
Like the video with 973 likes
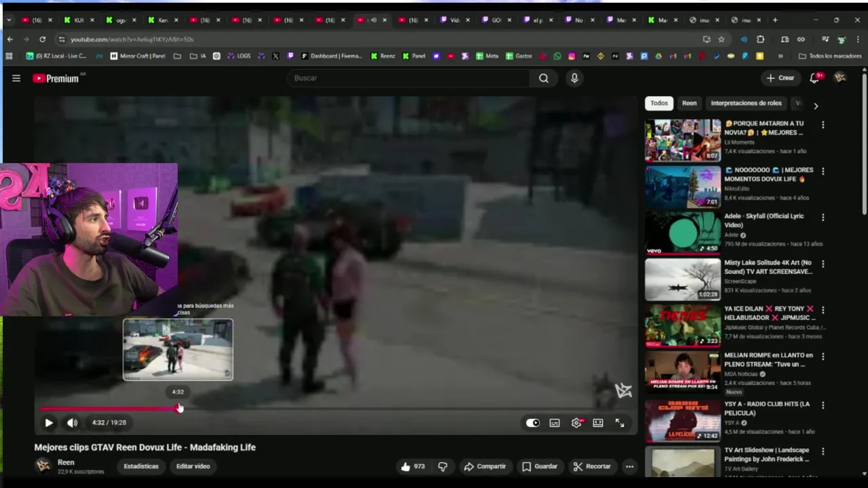click(413, 466)
